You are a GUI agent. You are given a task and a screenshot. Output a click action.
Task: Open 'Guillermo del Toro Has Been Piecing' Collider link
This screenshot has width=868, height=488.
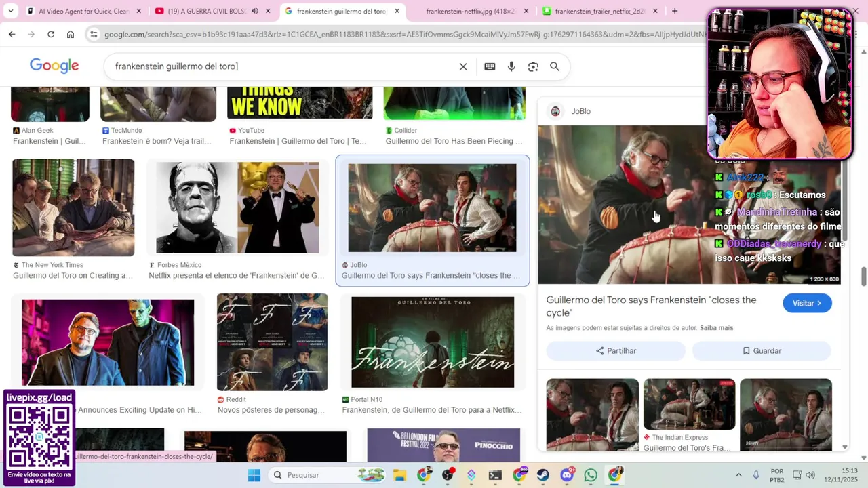pyautogui.click(x=454, y=141)
